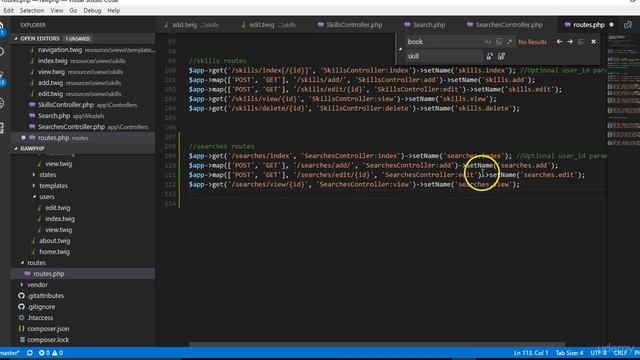Open home.twig file in explorer
Viewport: 640px width, 360px height.
(x=55, y=252)
